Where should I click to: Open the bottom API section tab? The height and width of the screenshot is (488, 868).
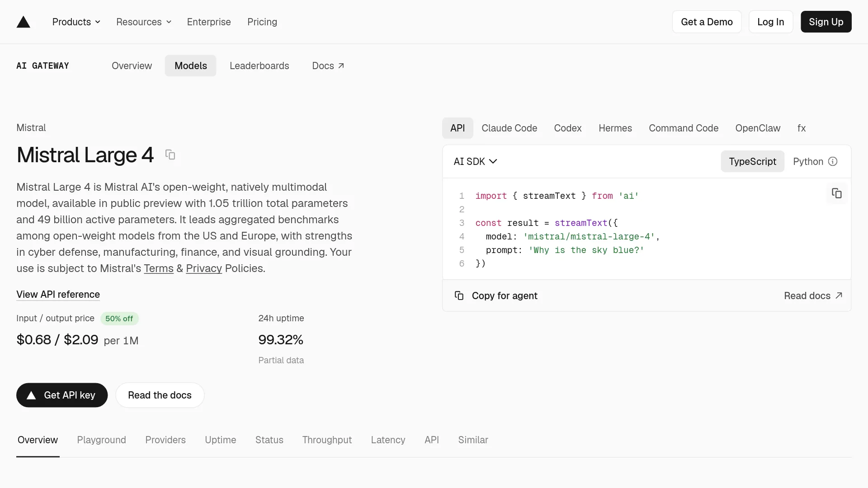(x=432, y=440)
